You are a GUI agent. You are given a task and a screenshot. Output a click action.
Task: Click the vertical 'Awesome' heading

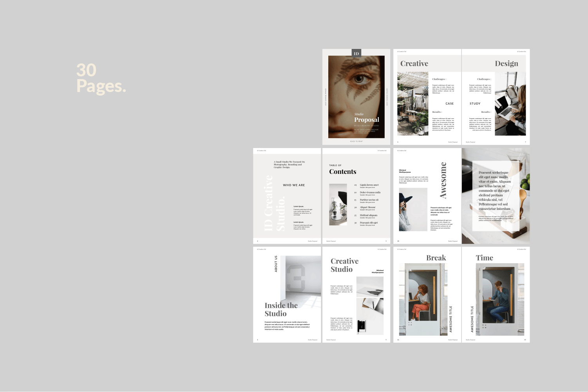[443, 180]
